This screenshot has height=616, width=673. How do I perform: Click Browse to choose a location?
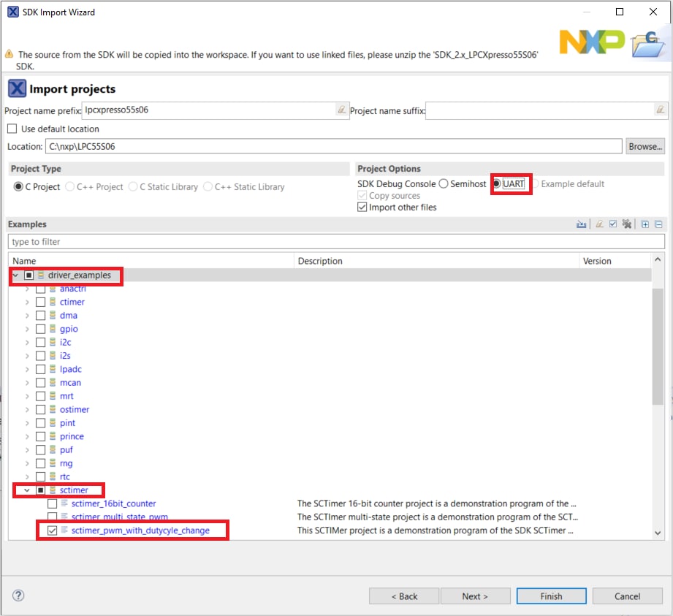point(645,146)
